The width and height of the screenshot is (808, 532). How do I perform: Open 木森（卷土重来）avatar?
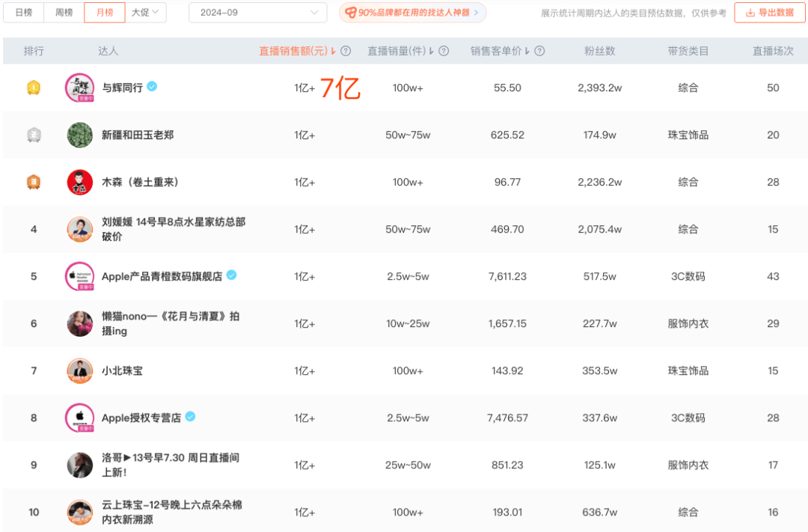coord(80,182)
